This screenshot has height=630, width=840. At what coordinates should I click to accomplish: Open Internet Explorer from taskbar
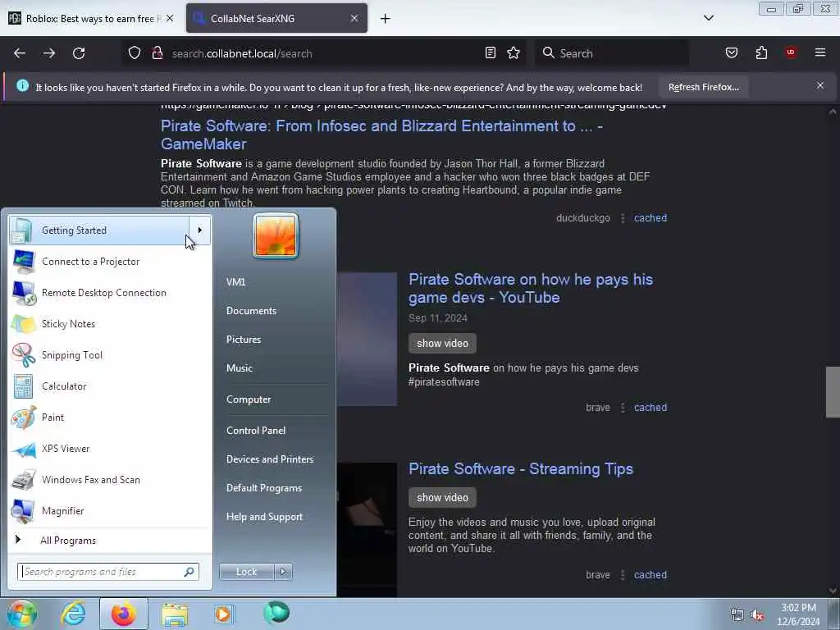(x=73, y=614)
